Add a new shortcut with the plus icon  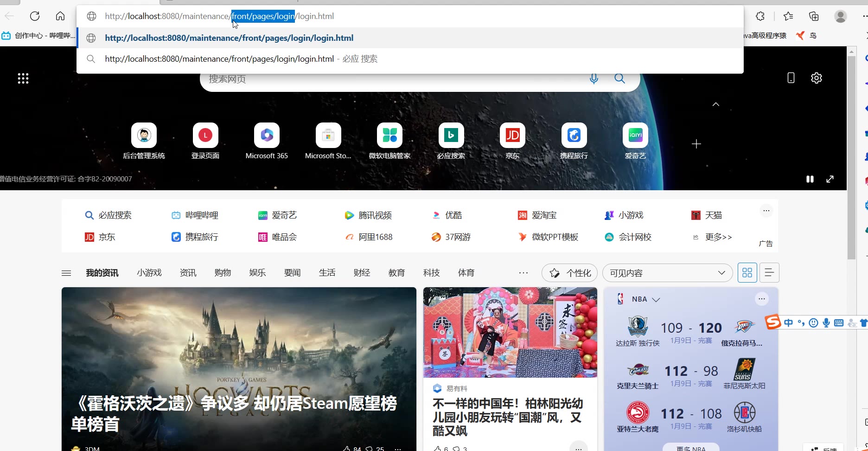point(696,144)
